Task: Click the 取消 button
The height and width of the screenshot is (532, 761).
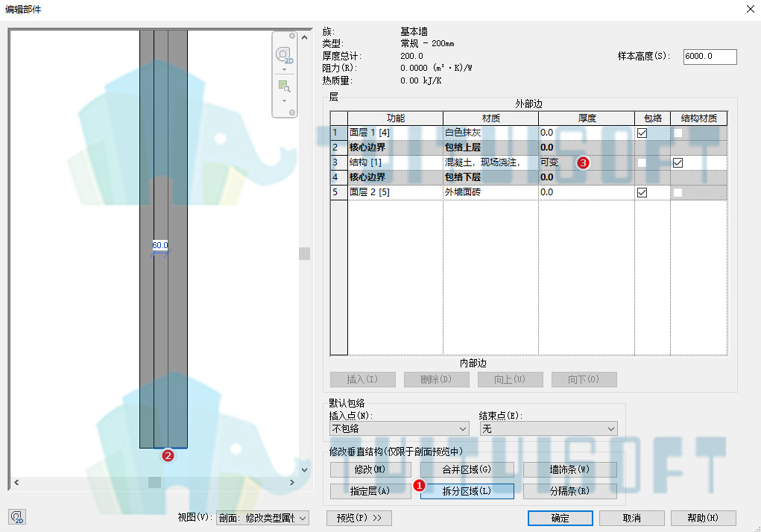Action: coord(631,518)
